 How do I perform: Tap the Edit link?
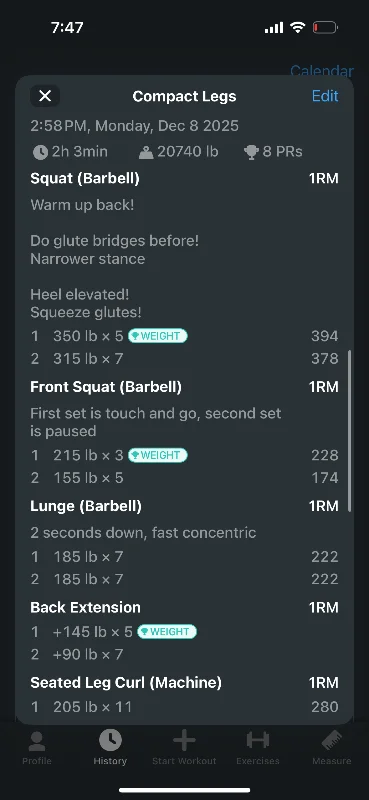[x=325, y=96]
